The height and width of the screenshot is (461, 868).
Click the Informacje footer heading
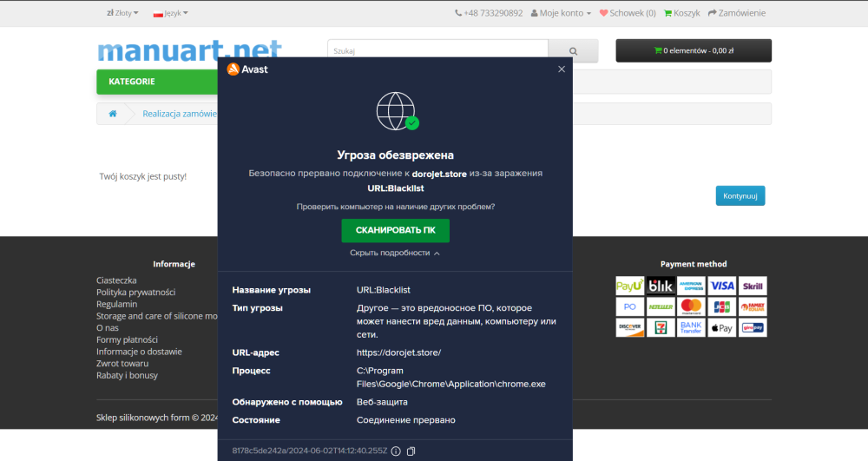pyautogui.click(x=174, y=264)
